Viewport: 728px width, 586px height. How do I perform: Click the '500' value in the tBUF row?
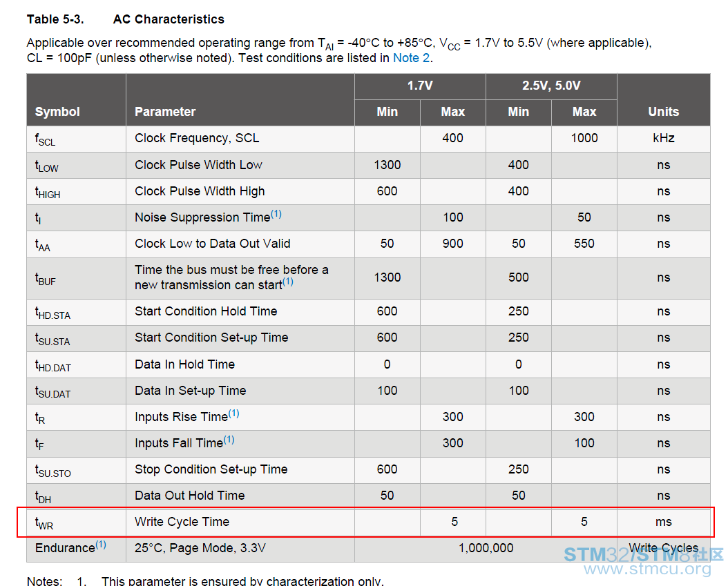tap(518, 277)
